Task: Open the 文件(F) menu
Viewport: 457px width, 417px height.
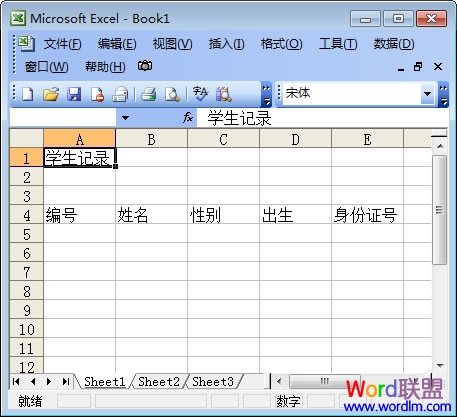Action: pos(63,44)
